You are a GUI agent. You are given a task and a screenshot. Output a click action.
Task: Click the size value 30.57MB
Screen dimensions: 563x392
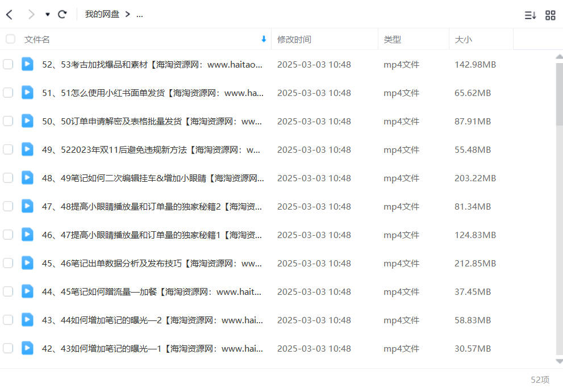click(473, 349)
